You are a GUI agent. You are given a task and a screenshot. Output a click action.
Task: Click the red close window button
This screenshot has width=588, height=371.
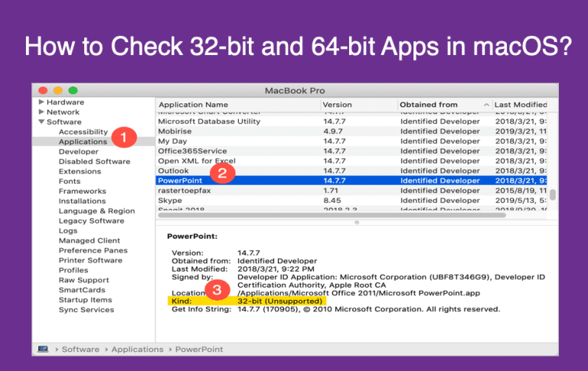pos(43,90)
